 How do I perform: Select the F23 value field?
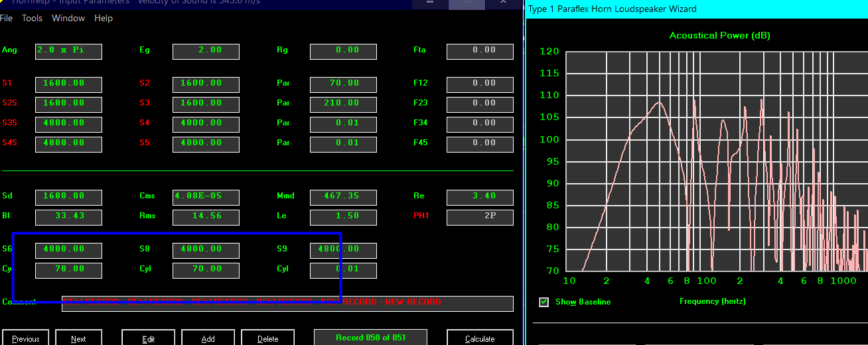[x=480, y=104]
